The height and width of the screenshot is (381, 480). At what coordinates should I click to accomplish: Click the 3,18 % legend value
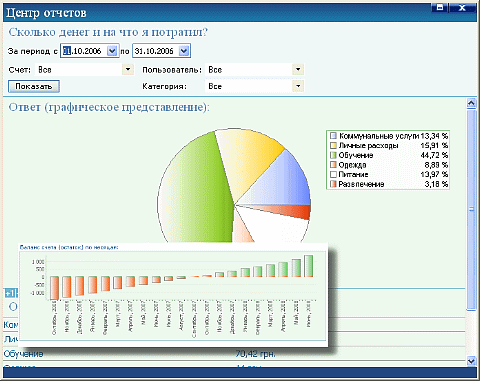tap(436, 184)
